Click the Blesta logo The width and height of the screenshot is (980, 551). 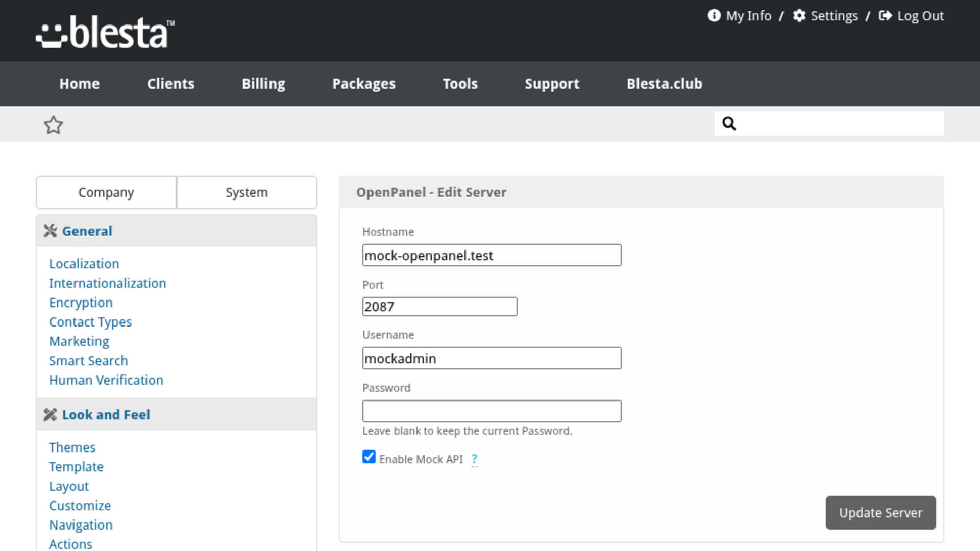[106, 32]
